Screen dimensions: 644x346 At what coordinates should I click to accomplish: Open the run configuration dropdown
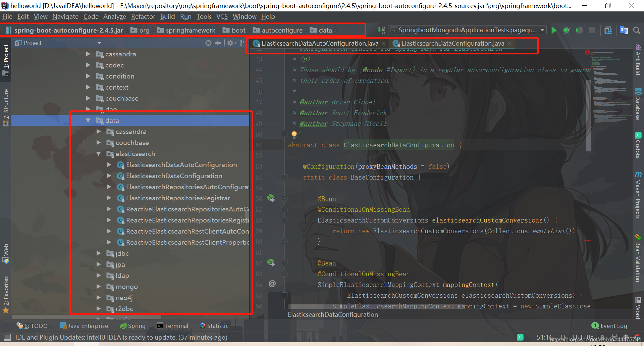click(x=543, y=30)
